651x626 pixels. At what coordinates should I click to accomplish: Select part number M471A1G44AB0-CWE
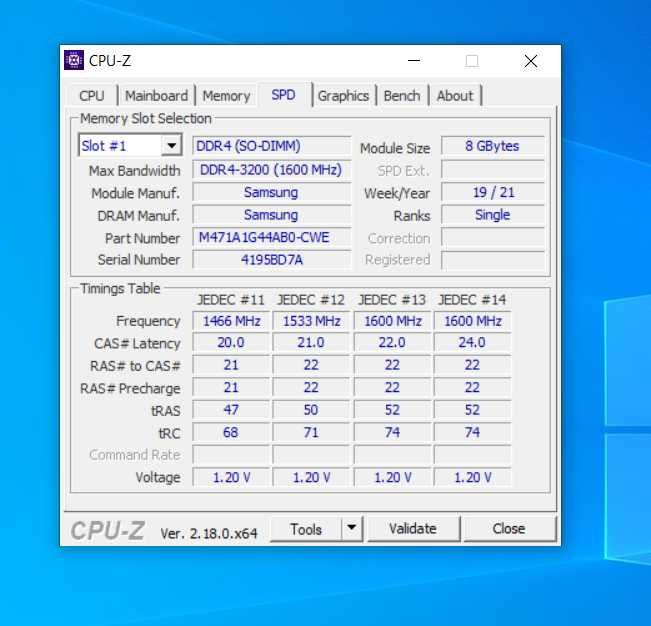tap(272, 238)
